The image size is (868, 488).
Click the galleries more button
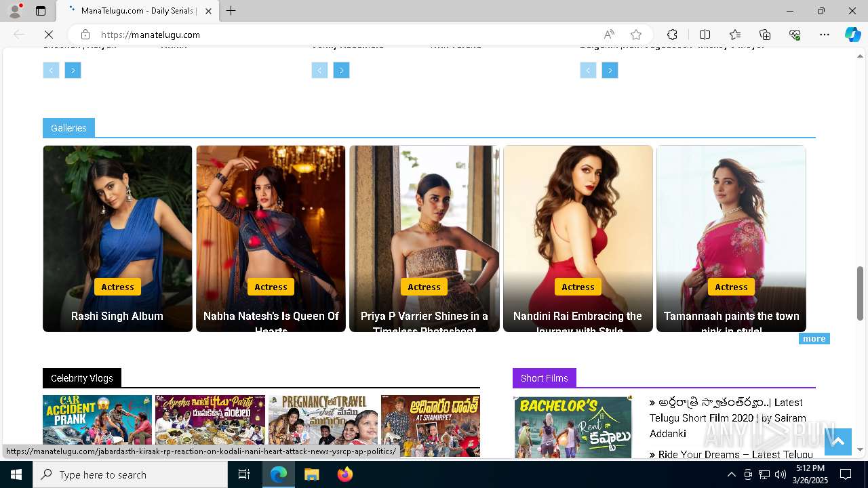click(x=814, y=339)
